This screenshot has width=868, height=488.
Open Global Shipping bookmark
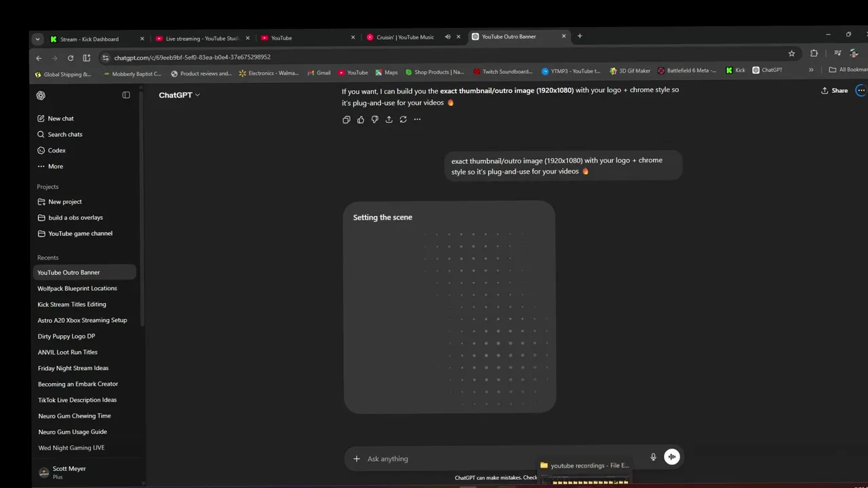click(x=63, y=75)
